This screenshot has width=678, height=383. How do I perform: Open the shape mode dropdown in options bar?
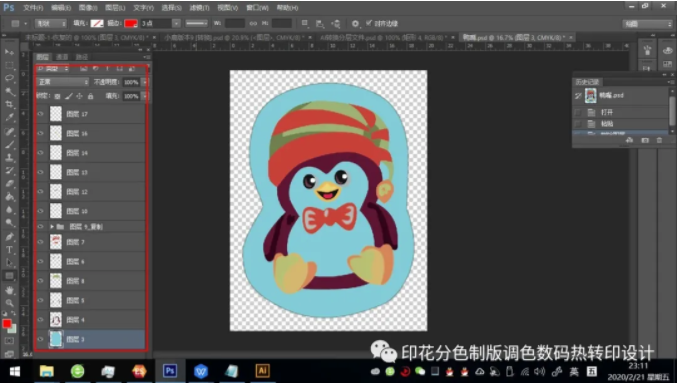click(x=51, y=24)
